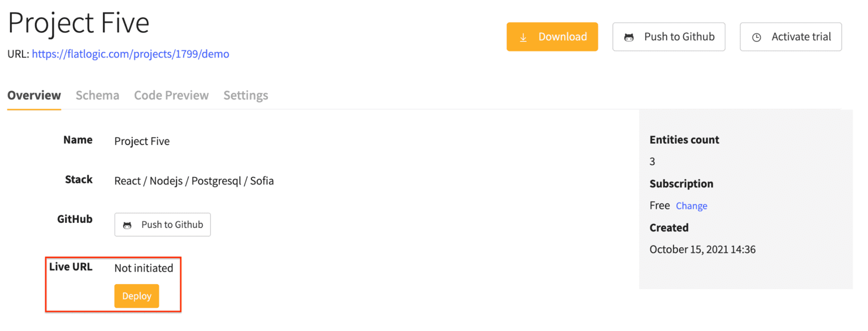Viewport: 868px width, 331px height.
Task: Switch to the Settings tab
Action: point(246,95)
